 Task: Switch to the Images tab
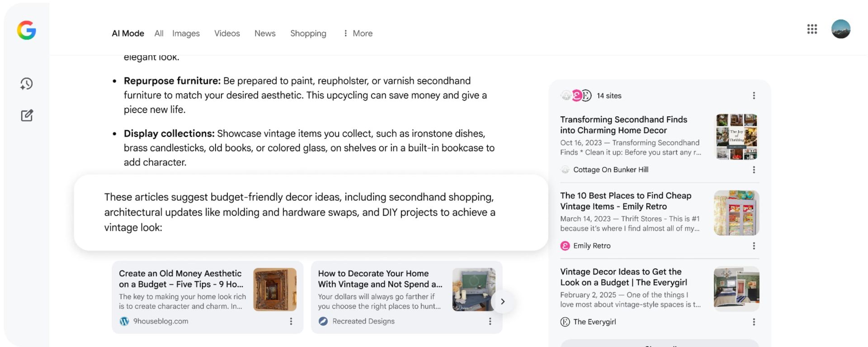(x=186, y=33)
